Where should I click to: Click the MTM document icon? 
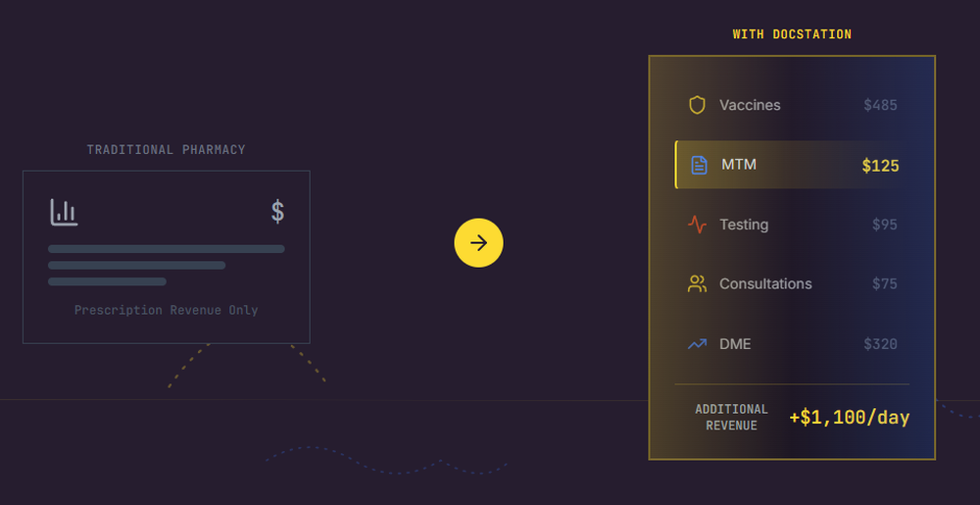[699, 165]
